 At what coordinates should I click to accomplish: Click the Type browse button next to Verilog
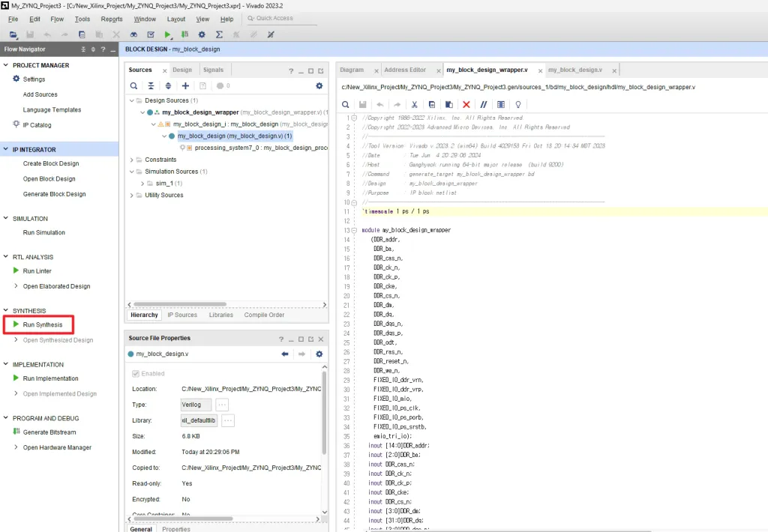221,404
